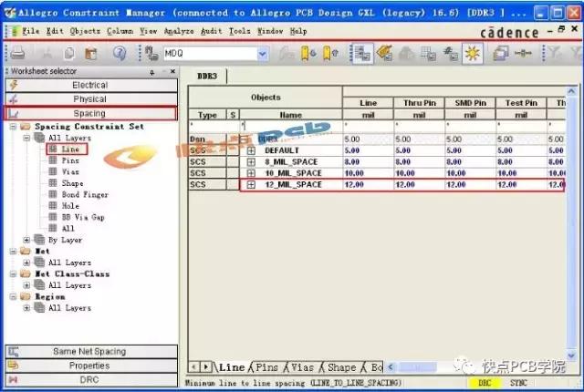Click the Copy toolbar icon
Screen dimensions: 584x392
coord(69,53)
